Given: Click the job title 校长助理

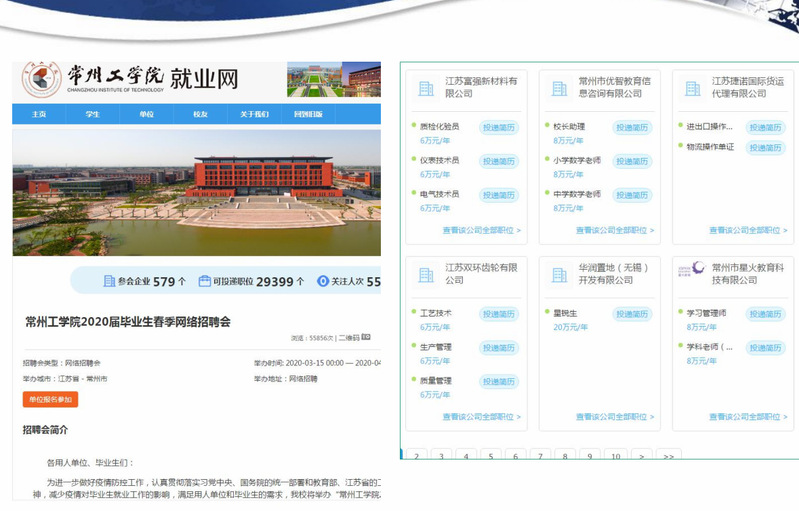Looking at the screenshot, I should [x=569, y=126].
